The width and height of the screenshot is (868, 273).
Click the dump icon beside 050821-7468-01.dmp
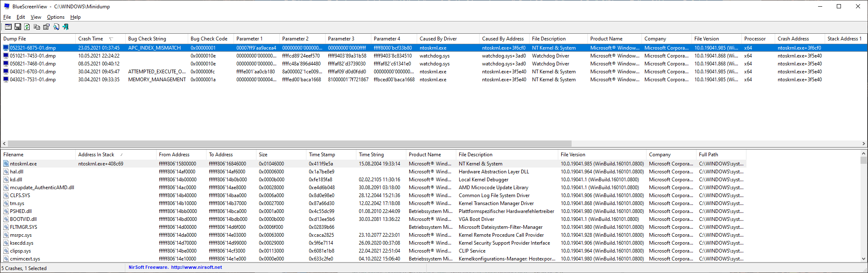(6, 64)
